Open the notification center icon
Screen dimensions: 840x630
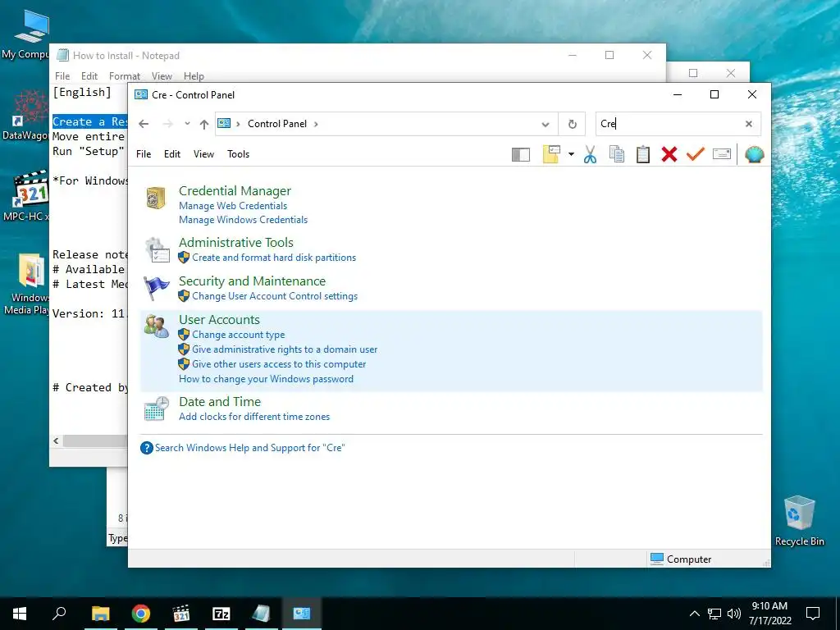point(813,614)
